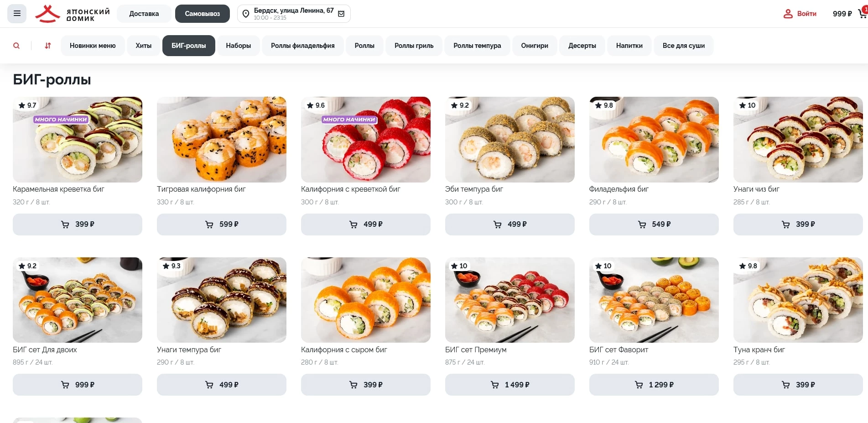The height and width of the screenshot is (423, 868).
Task: Add Карамельная креветка биг for 399 ₽
Action: pos(78,225)
